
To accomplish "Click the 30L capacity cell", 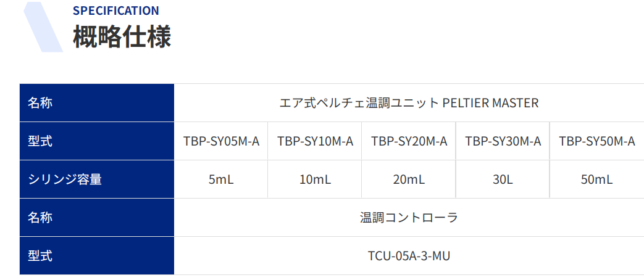I will tap(503, 179).
